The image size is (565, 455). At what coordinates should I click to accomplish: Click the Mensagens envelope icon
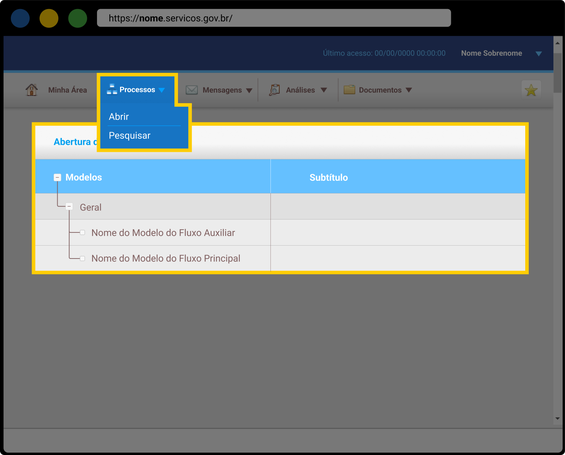click(192, 90)
